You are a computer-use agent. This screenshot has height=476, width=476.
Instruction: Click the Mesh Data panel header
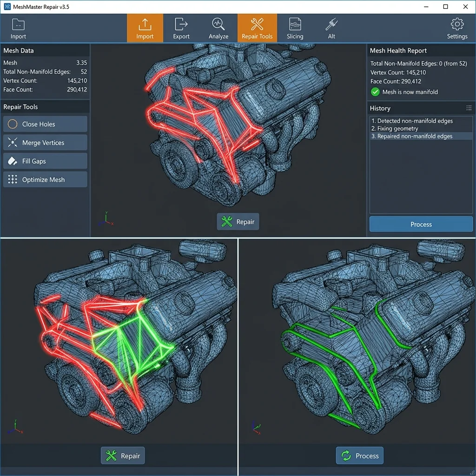pyautogui.click(x=45, y=50)
